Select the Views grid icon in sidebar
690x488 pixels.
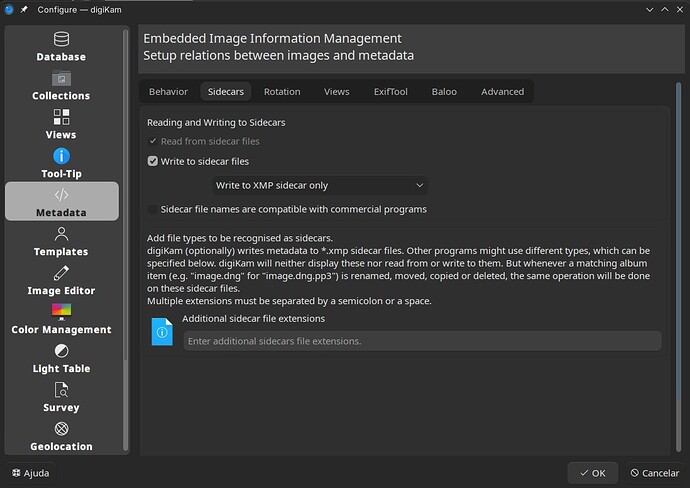click(61, 117)
